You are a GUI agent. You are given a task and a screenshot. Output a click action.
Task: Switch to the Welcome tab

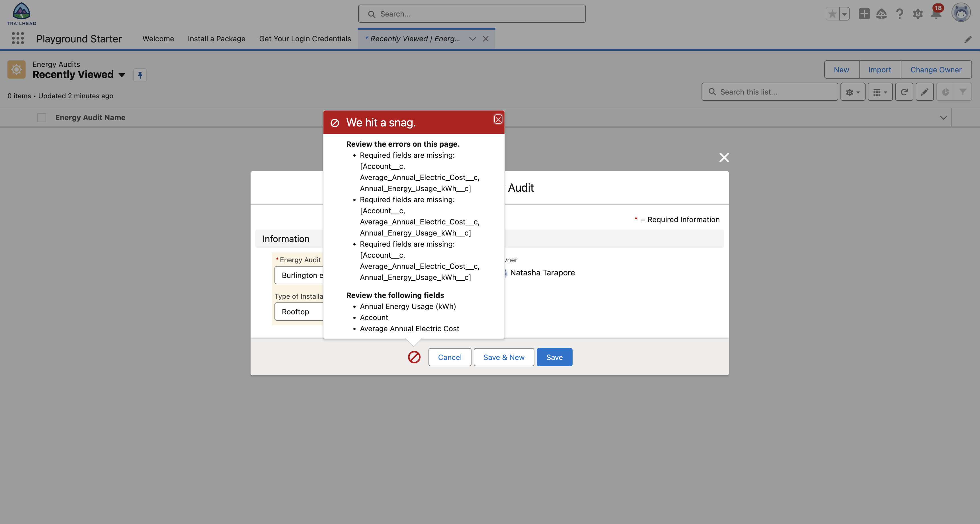pyautogui.click(x=158, y=39)
